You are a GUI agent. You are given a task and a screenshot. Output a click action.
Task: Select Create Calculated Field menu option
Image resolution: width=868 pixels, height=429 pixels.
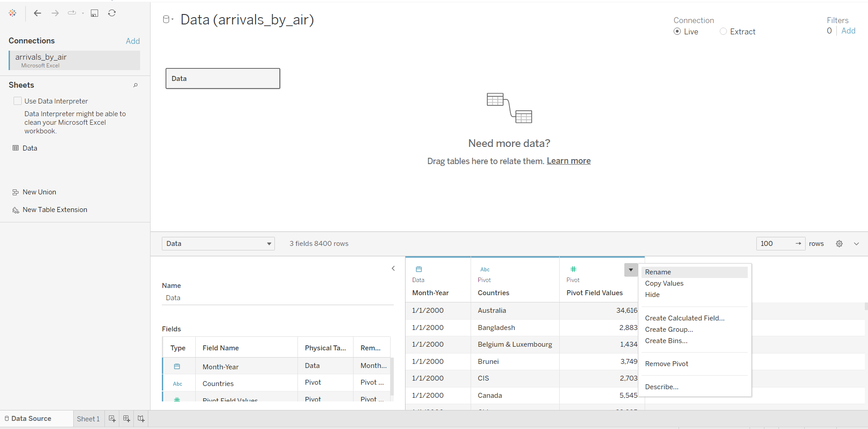684,318
